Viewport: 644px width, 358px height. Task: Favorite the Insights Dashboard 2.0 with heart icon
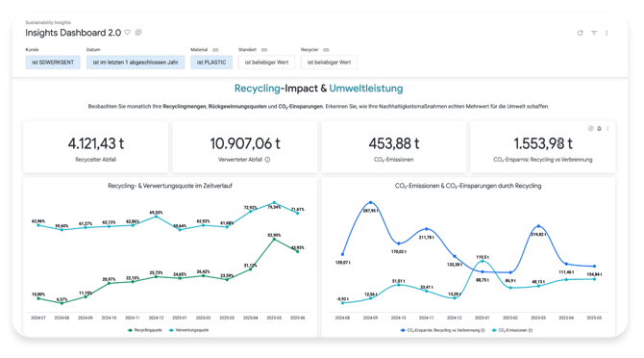pos(128,33)
